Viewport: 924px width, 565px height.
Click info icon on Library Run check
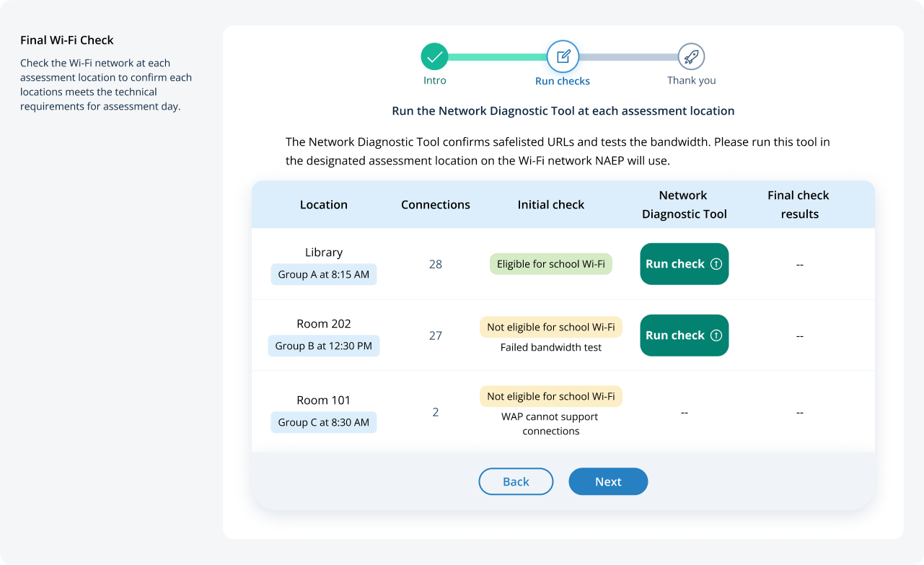coord(716,264)
